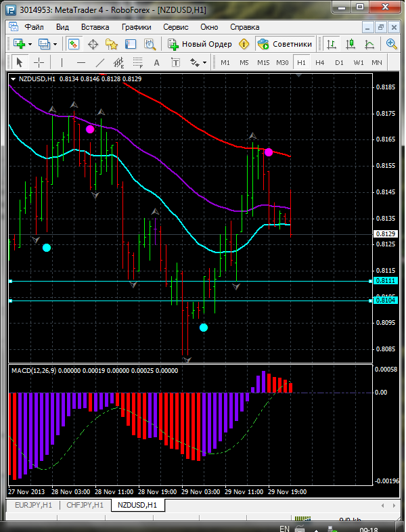Switch to the CHFJPY,H1 chart tab
The width and height of the screenshot is (406, 532).
(x=85, y=505)
